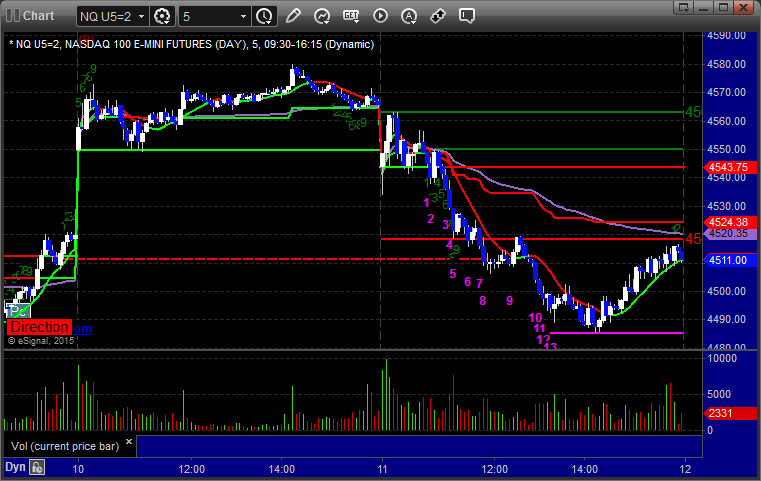Click the date label 12 on time axis
The width and height of the screenshot is (761, 481).
[685, 469]
